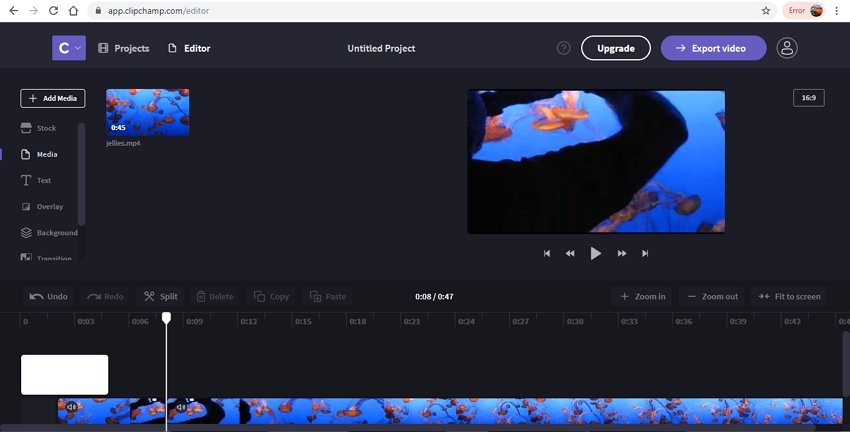
Task: Open the user account profile icon
Action: pyautogui.click(x=787, y=48)
